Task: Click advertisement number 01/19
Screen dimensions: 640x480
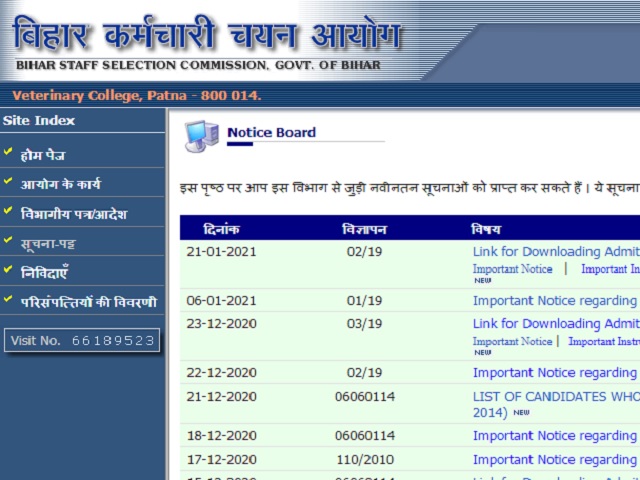Action: [x=364, y=301]
